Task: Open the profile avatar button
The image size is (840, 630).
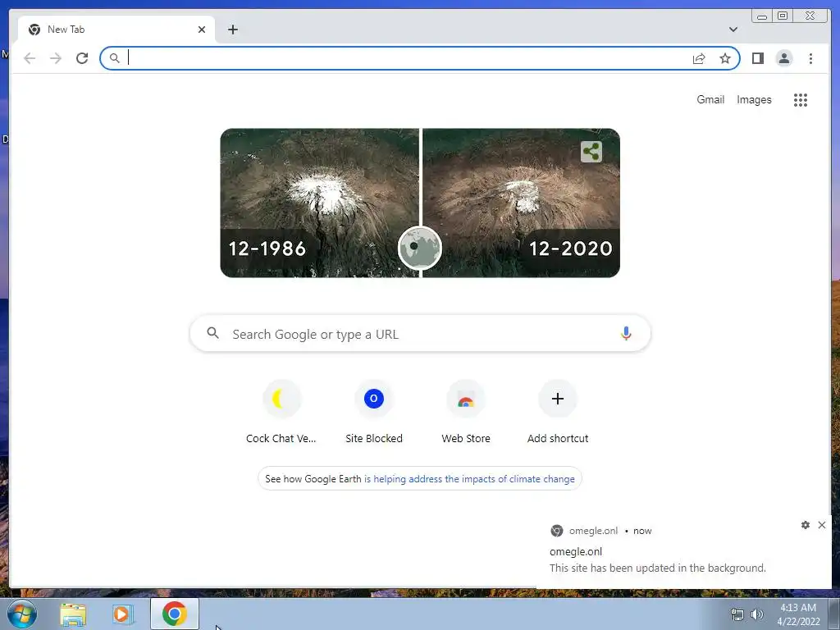Action: (783, 58)
